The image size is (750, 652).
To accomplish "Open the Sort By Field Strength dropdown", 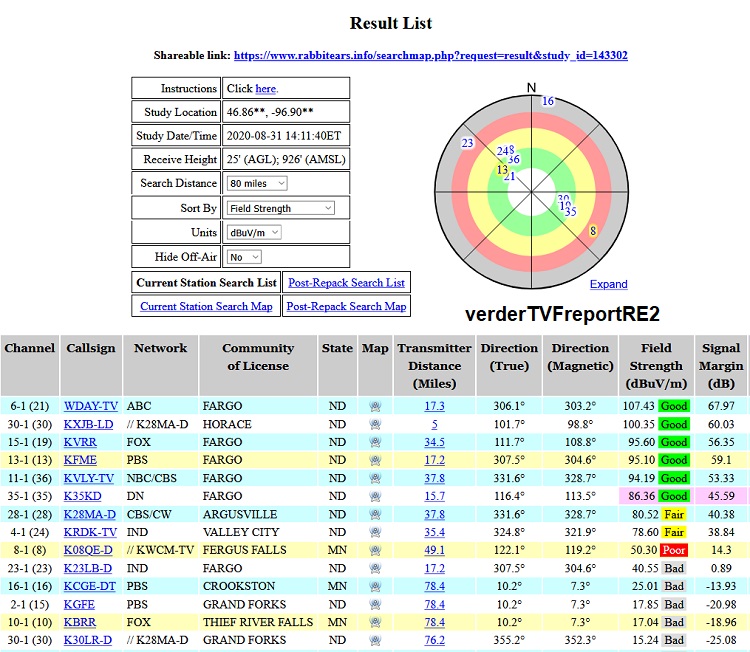I will coord(280,208).
